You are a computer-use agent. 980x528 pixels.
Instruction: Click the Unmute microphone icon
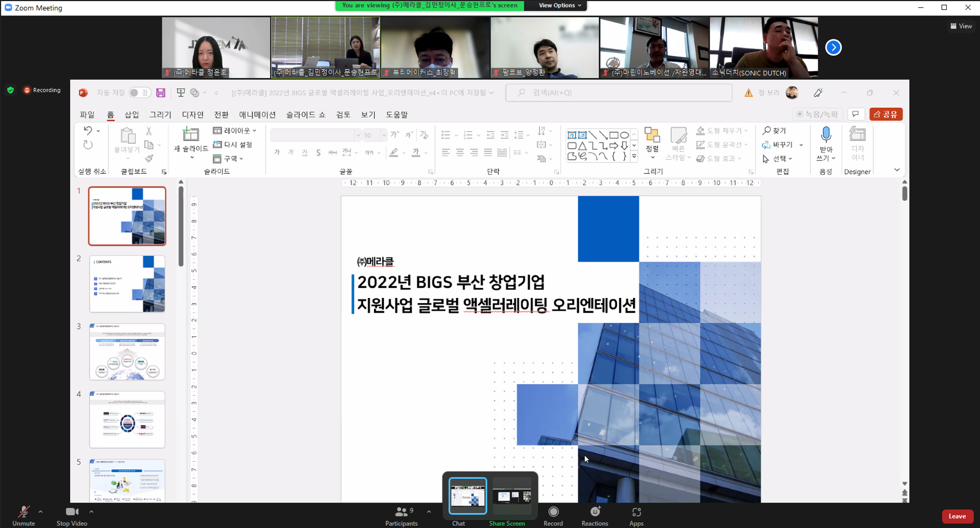[24, 512]
